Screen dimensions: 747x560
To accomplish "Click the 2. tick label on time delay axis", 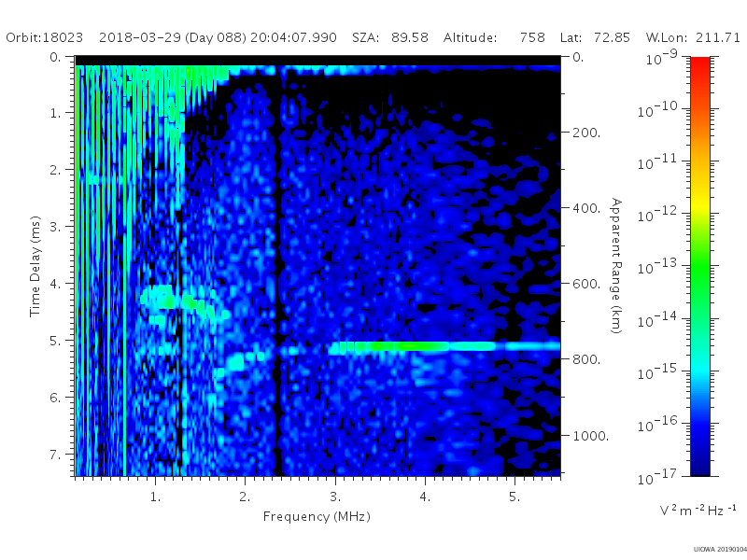I will tap(55, 170).
